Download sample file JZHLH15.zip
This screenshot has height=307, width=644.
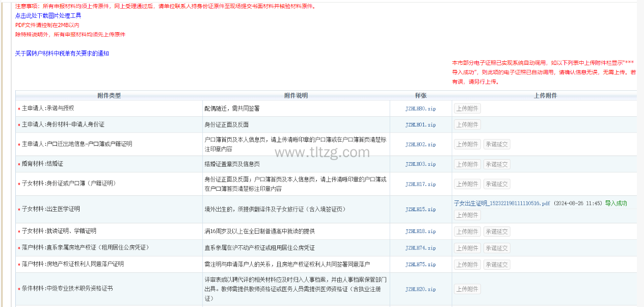(x=420, y=209)
